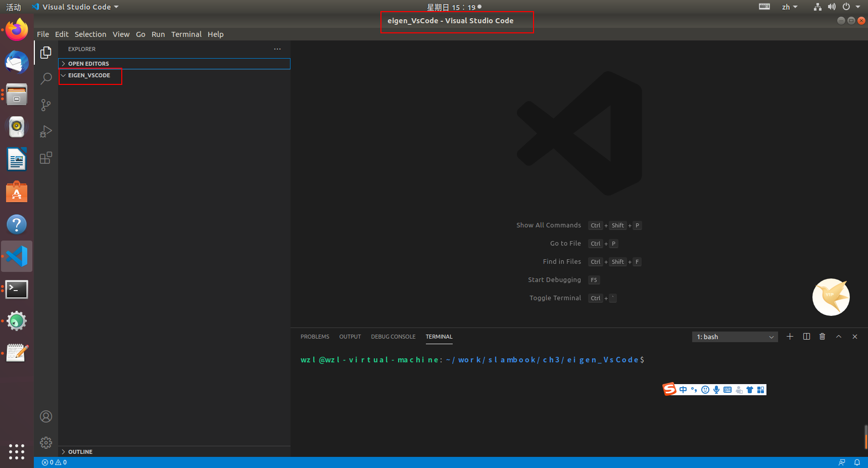Show applications grid in the dock
The width and height of the screenshot is (868, 468).
pyautogui.click(x=17, y=451)
